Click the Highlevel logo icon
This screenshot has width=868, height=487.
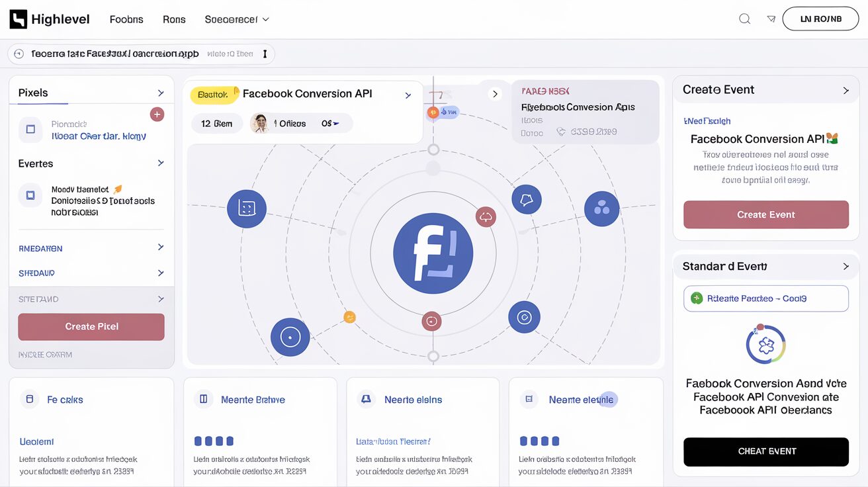[19, 19]
